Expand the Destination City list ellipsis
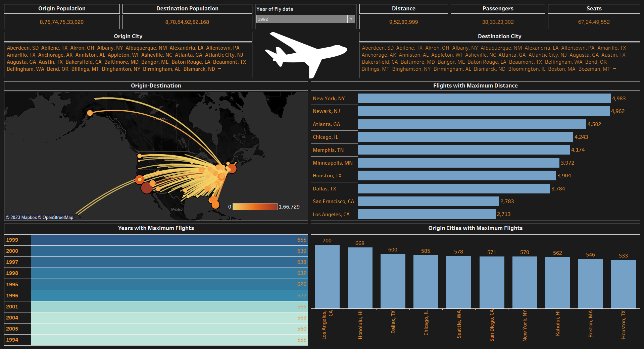644x349 pixels. [614, 69]
